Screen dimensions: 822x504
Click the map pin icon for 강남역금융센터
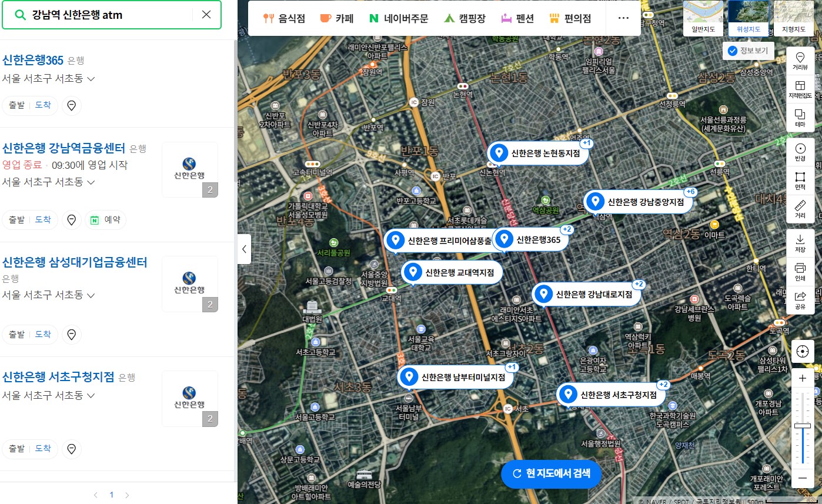(72, 220)
